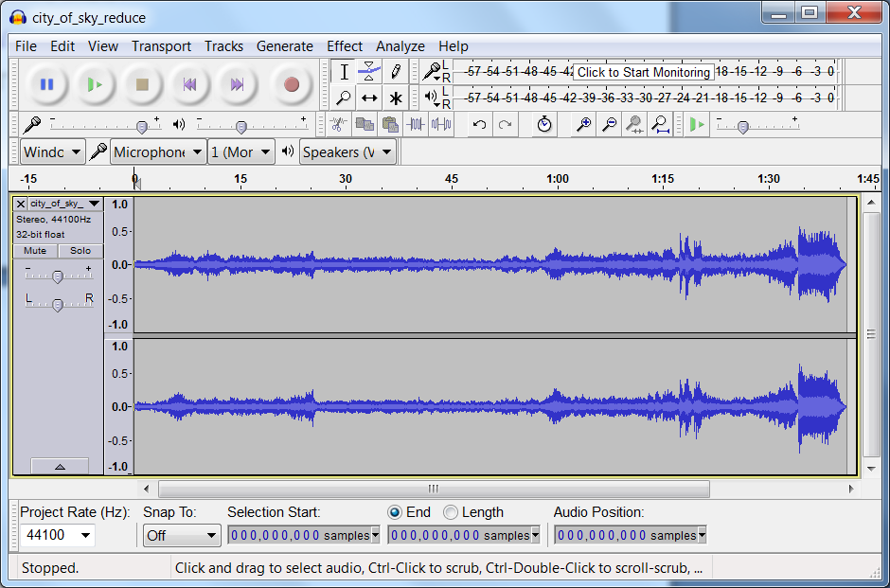Click the Record button
Viewport: 890px width, 588px height.
click(x=291, y=85)
